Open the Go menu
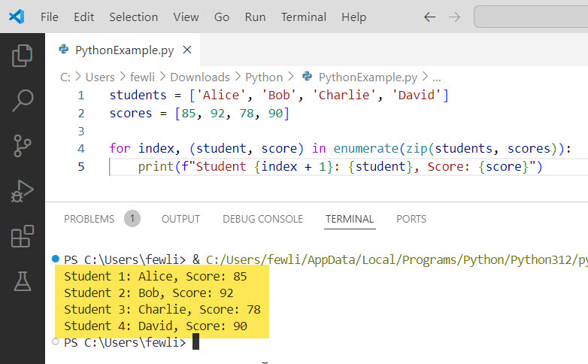 222,17
